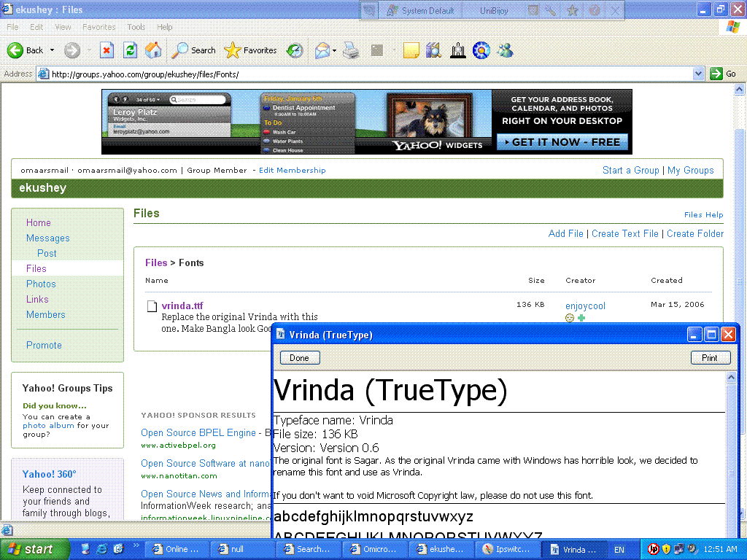This screenshot has width=747, height=560.
Task: Click the Forward arrow icon in toolbar
Action: coord(72,50)
